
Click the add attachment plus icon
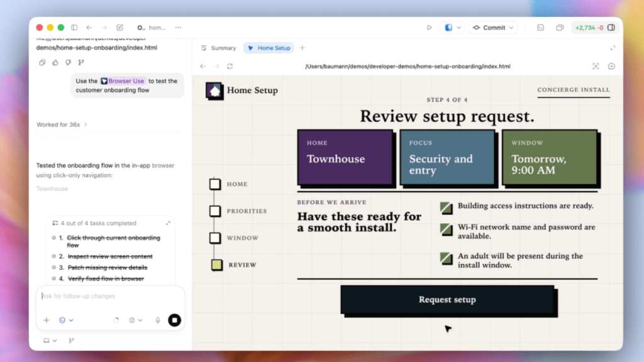[46, 320]
